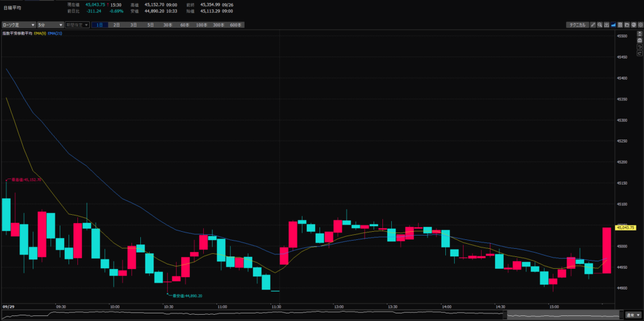Open the ローソク足 chart type dropdown
Screen dimensions: 644x321
coord(18,25)
